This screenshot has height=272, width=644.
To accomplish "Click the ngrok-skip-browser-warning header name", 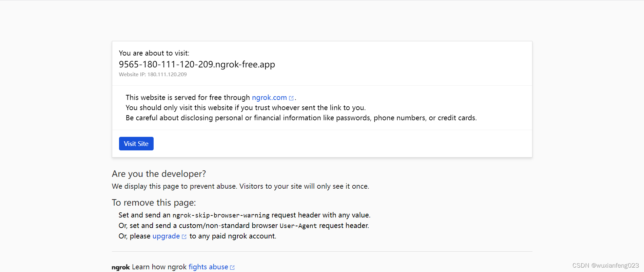I will pyautogui.click(x=221, y=215).
